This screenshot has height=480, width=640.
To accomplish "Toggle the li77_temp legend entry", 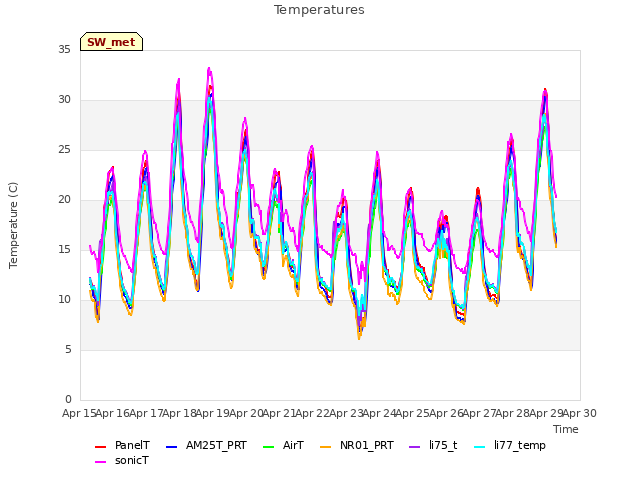I will click(x=510, y=445).
